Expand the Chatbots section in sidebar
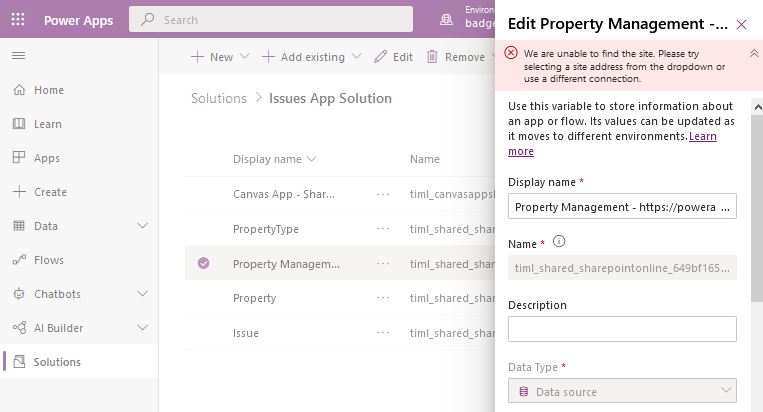 [142, 294]
